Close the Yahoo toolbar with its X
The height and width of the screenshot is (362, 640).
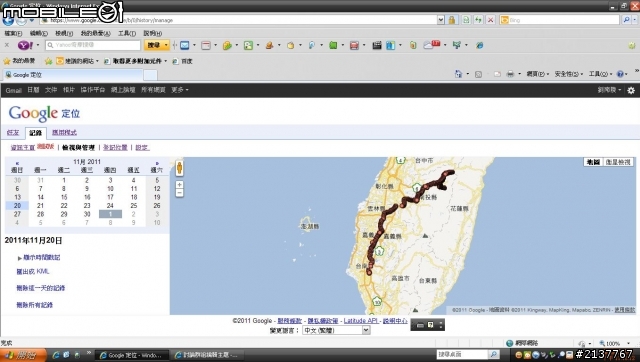[7, 45]
